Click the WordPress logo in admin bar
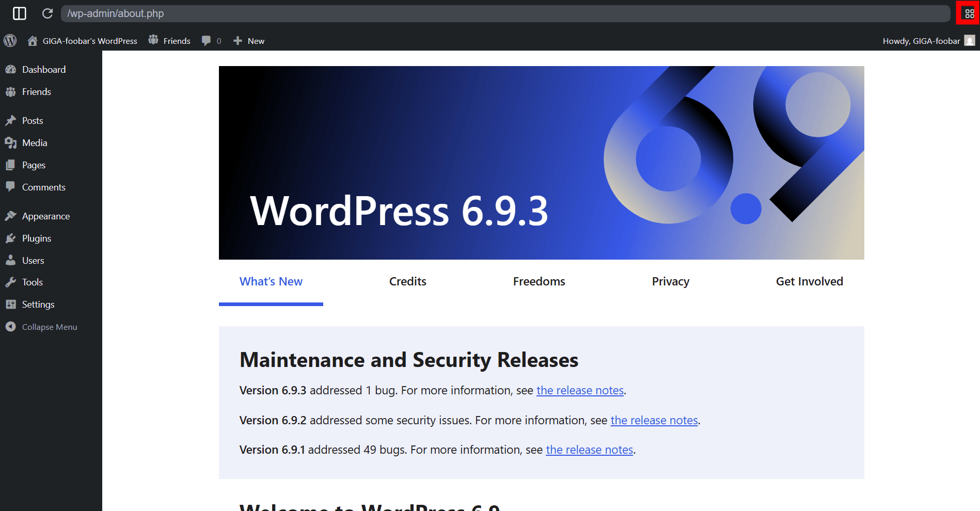Image resolution: width=980 pixels, height=511 pixels. (x=10, y=41)
